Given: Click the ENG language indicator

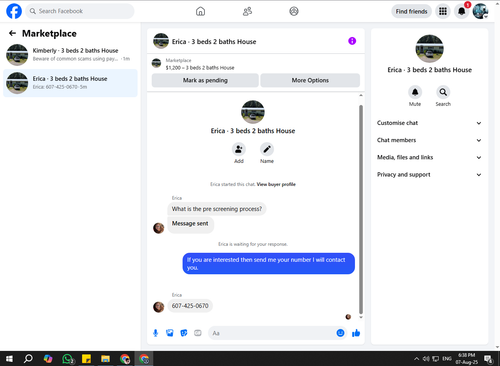Looking at the screenshot, I should 447,359.
